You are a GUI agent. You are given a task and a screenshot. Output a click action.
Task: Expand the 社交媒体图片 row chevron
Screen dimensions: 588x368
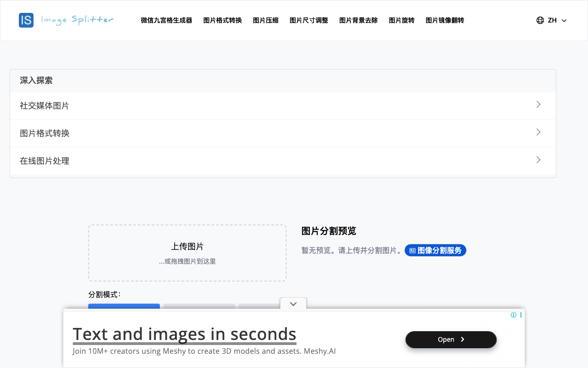538,105
